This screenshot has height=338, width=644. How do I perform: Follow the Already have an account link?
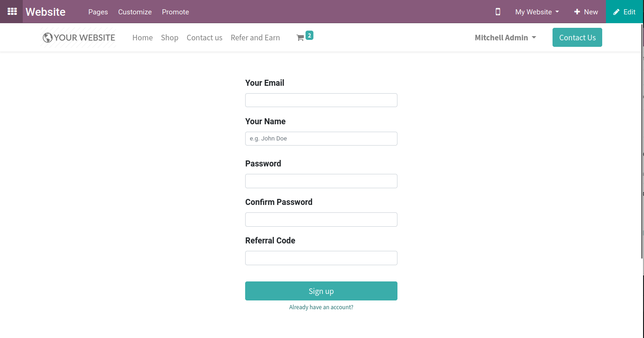tap(321, 307)
